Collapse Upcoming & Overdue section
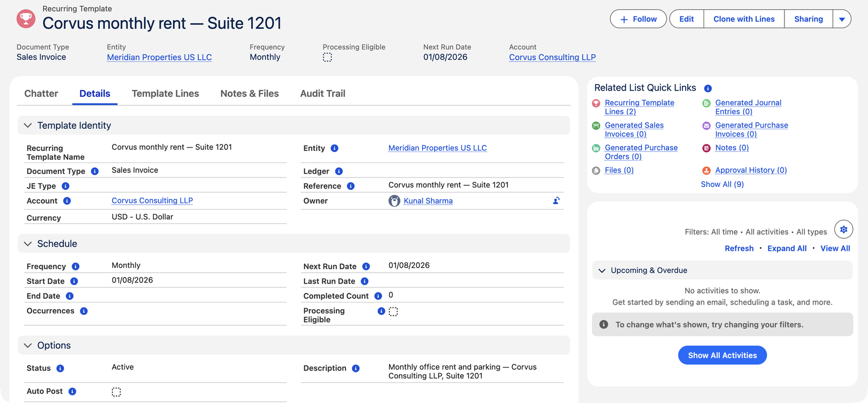868x403 pixels. (x=602, y=270)
